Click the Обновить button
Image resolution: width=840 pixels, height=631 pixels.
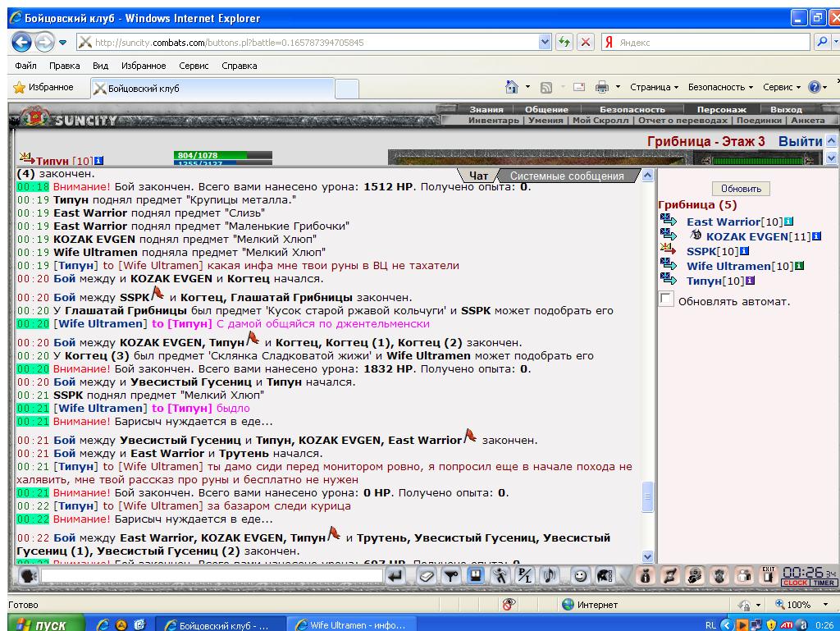(741, 189)
